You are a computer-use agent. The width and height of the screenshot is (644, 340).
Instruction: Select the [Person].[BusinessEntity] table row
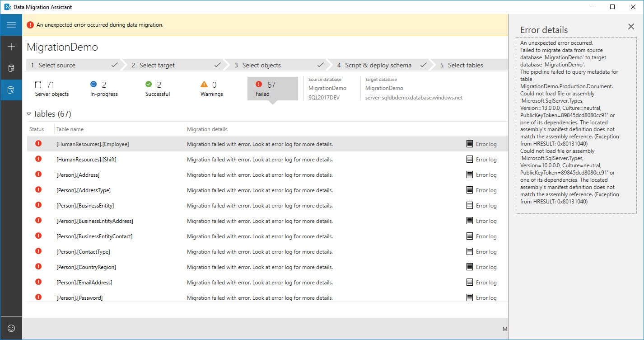[181, 205]
